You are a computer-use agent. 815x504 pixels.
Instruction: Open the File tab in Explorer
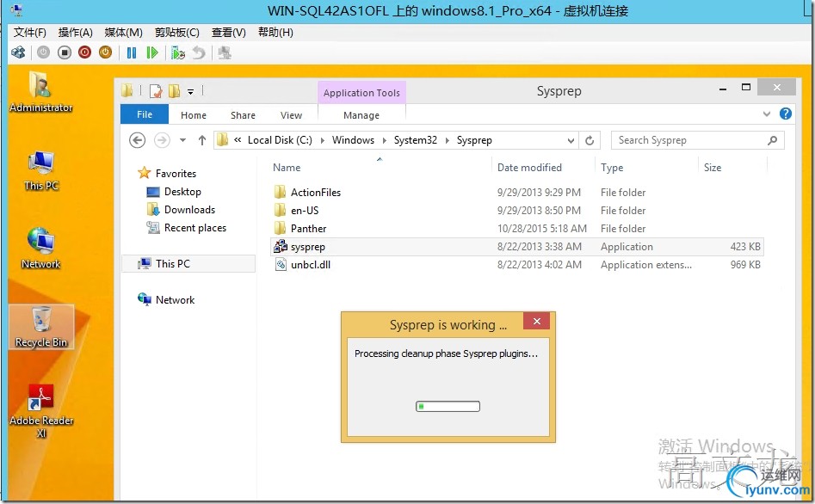tap(145, 114)
